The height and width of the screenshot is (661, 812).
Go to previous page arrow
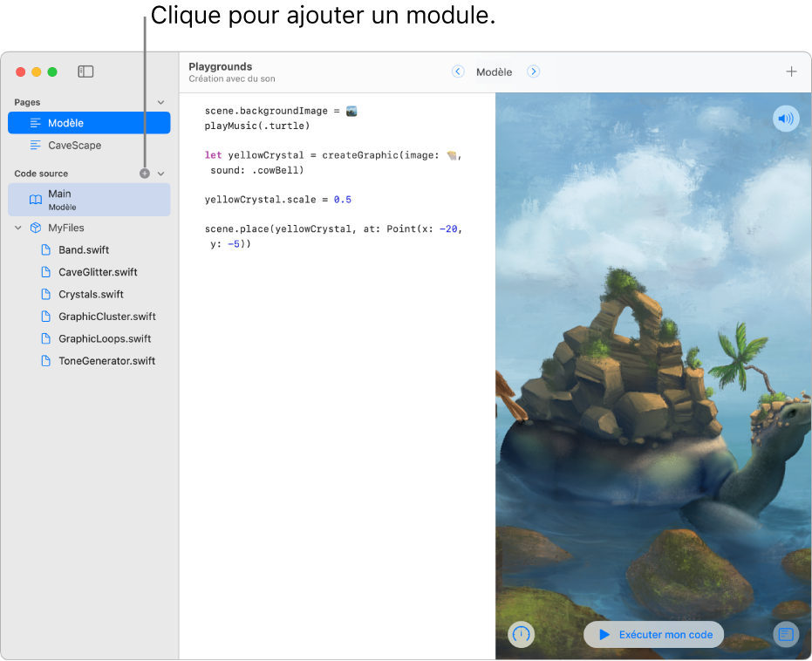[458, 72]
